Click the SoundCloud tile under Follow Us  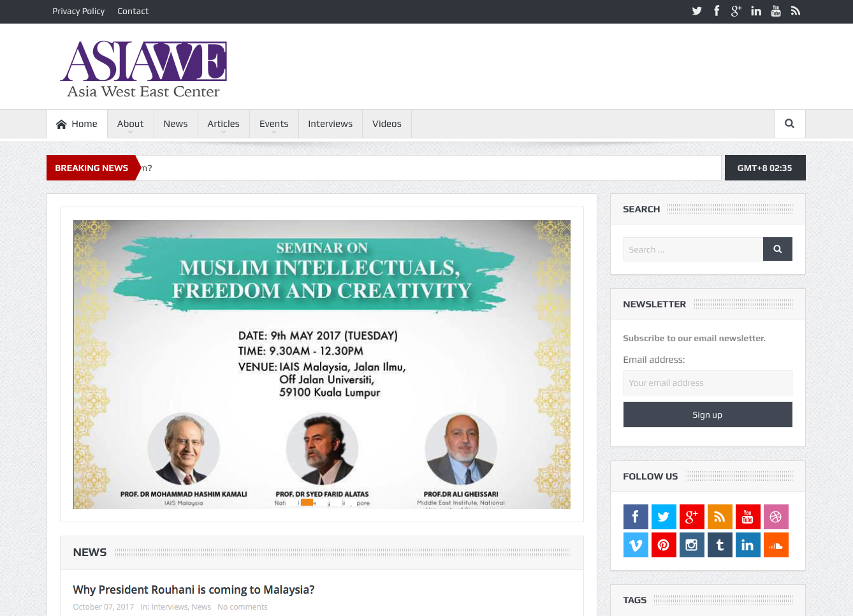776,545
